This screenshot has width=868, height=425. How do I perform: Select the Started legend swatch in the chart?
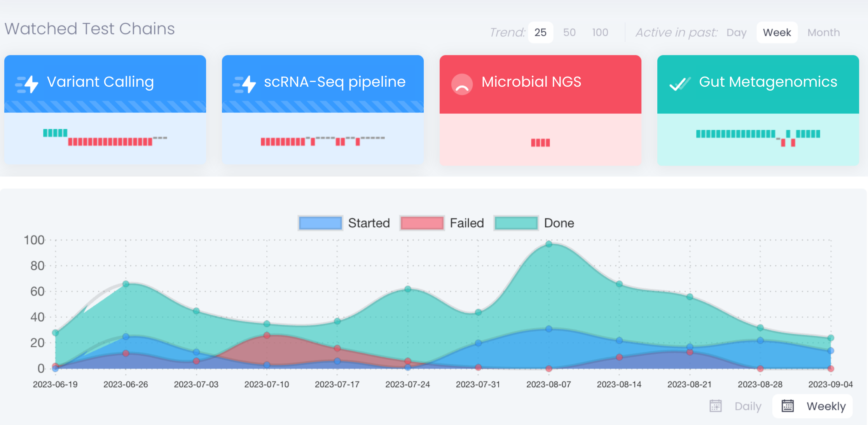(x=320, y=223)
